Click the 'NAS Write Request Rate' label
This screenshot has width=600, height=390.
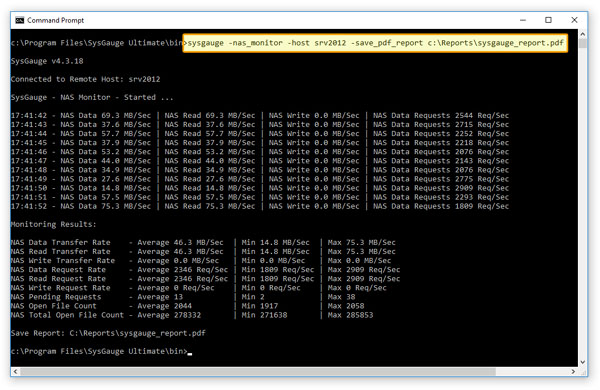pyautogui.click(x=60, y=288)
